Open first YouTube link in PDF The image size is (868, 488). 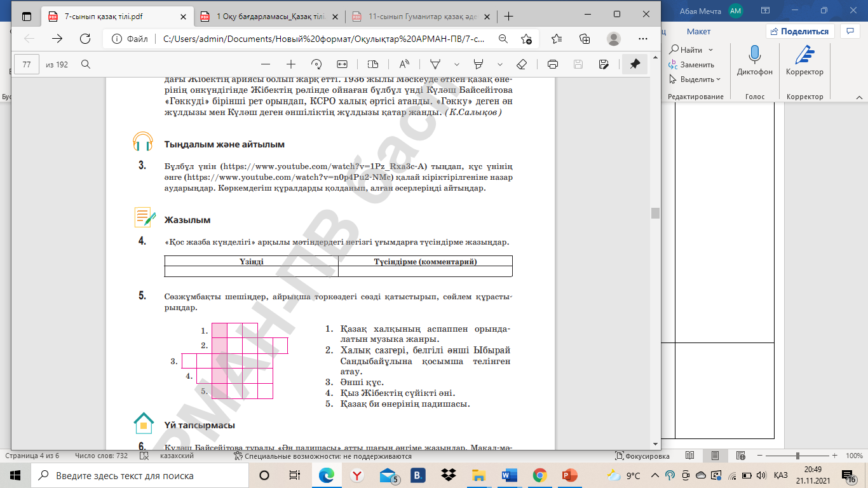pos(324,167)
